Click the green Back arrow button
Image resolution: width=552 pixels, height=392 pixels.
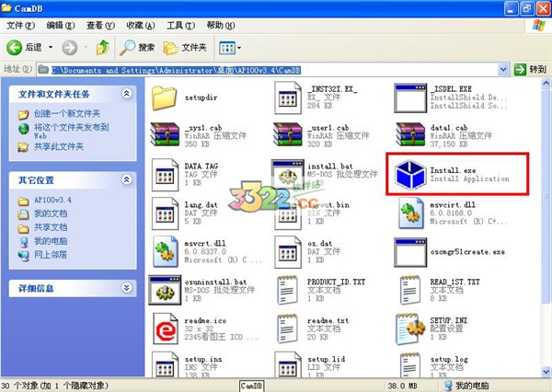coord(14,47)
